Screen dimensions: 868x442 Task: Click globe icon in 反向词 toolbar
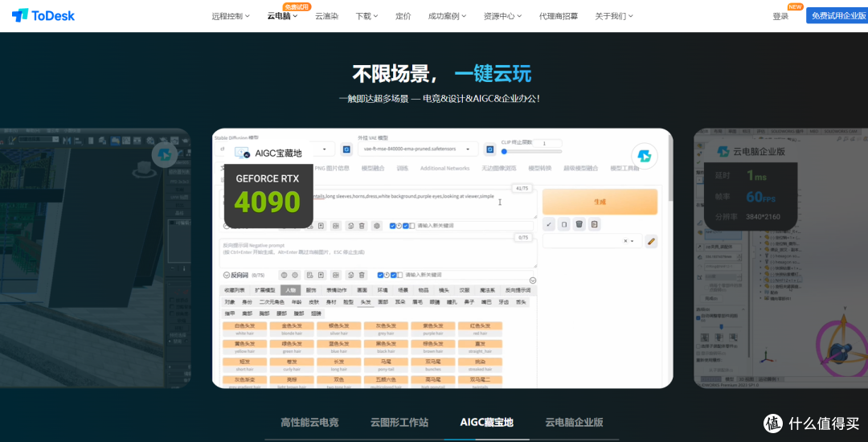pyautogui.click(x=284, y=275)
